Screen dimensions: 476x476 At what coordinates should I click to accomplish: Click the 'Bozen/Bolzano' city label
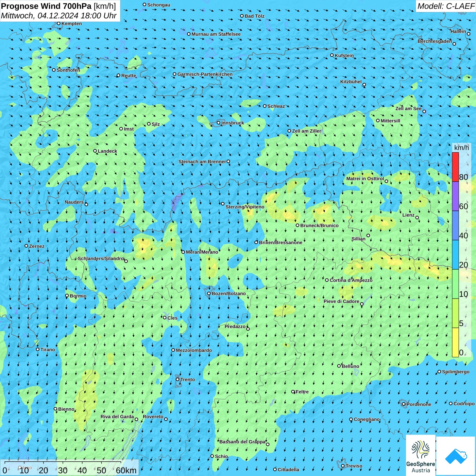pyautogui.click(x=228, y=293)
